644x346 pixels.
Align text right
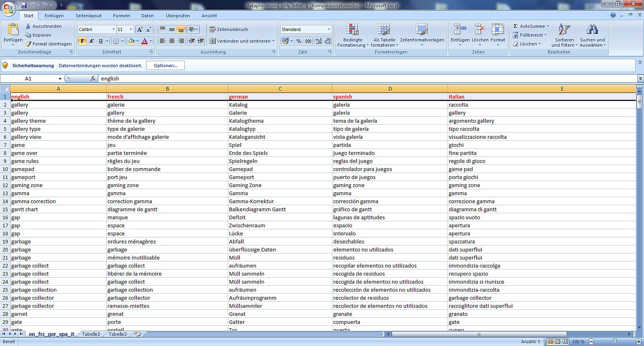[x=181, y=41]
